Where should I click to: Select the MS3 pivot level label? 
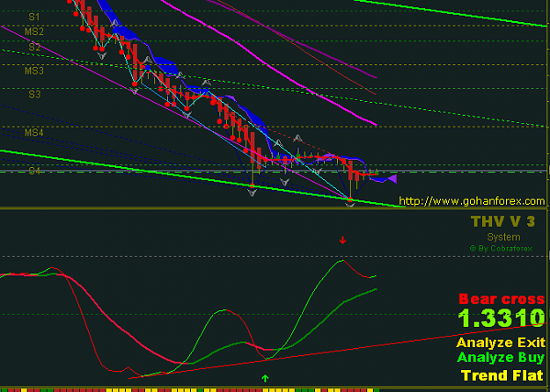(x=34, y=71)
